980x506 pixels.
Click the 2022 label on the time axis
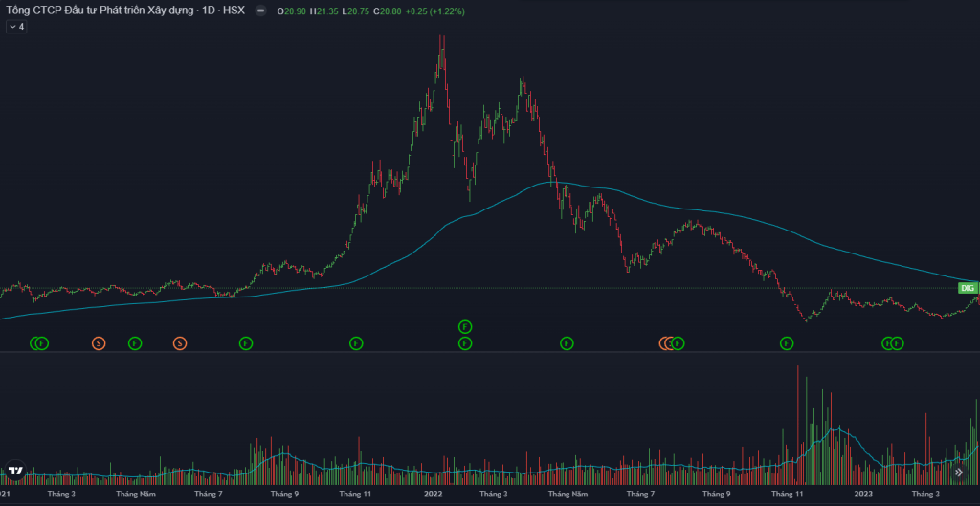(x=434, y=495)
